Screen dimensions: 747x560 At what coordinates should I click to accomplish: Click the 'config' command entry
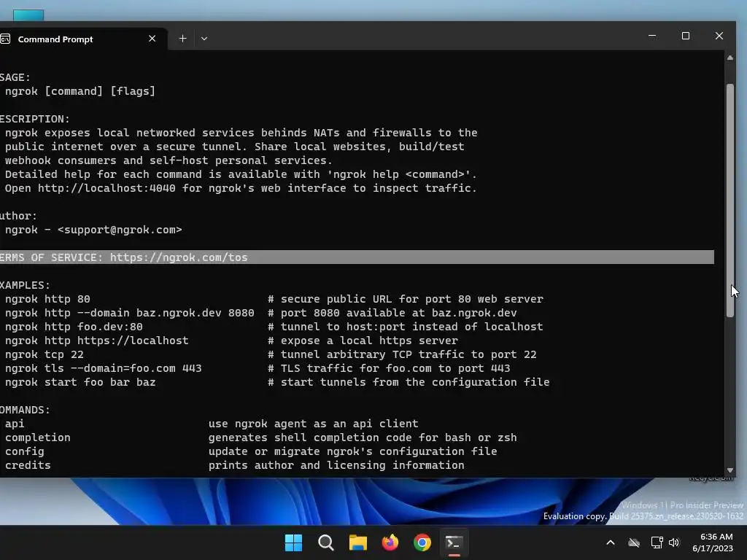click(24, 451)
